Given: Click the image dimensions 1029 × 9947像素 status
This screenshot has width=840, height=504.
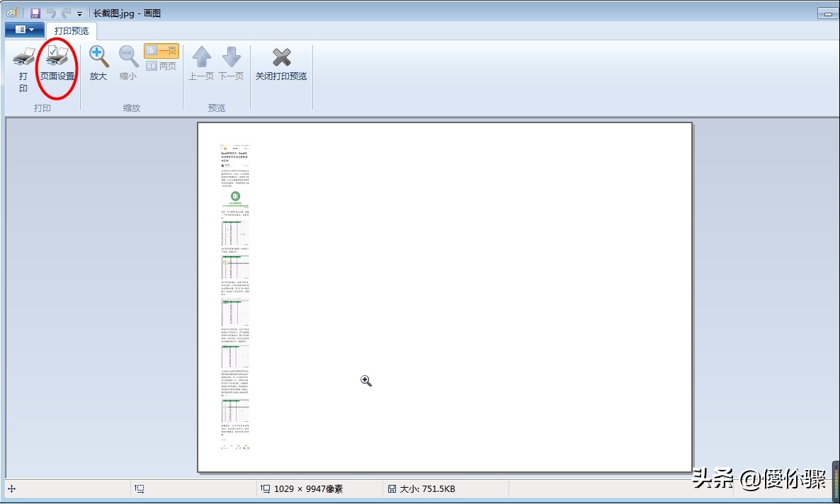Looking at the screenshot, I should tap(308, 488).
